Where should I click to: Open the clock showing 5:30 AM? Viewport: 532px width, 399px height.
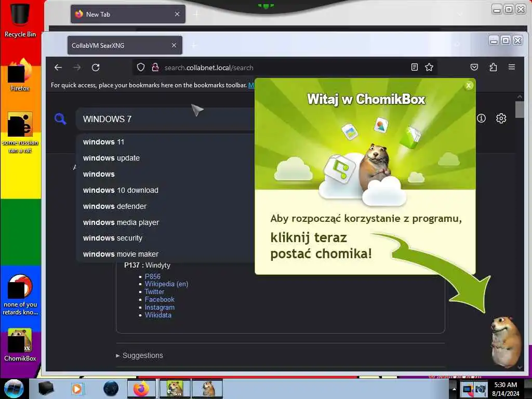(x=506, y=389)
